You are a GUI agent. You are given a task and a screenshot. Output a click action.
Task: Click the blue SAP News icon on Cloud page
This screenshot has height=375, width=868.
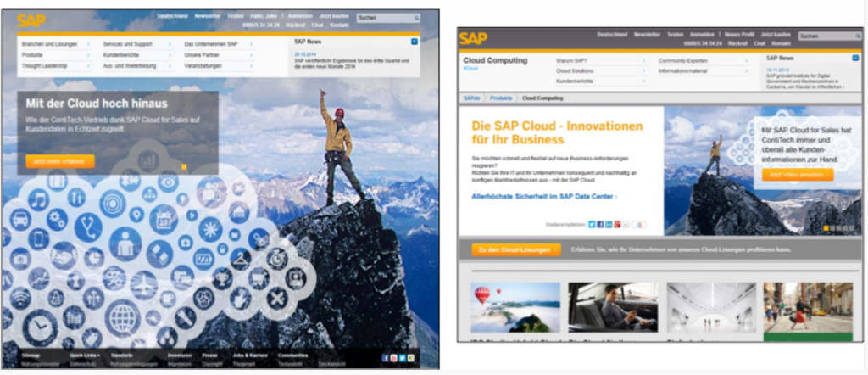855,59
